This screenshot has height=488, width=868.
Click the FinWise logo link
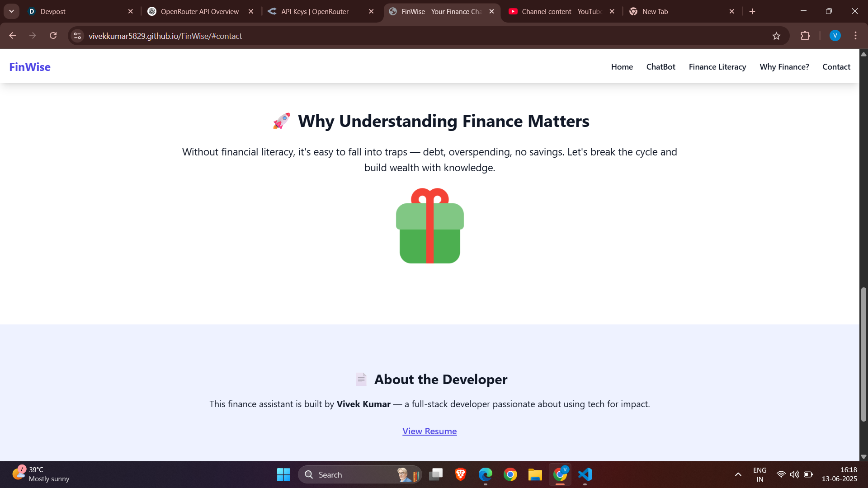[30, 67]
